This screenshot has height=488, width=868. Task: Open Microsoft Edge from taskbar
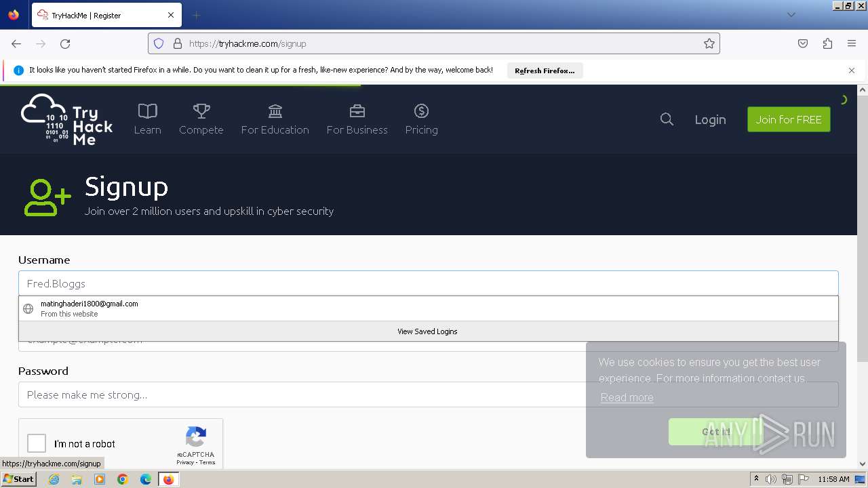pyautogui.click(x=146, y=479)
